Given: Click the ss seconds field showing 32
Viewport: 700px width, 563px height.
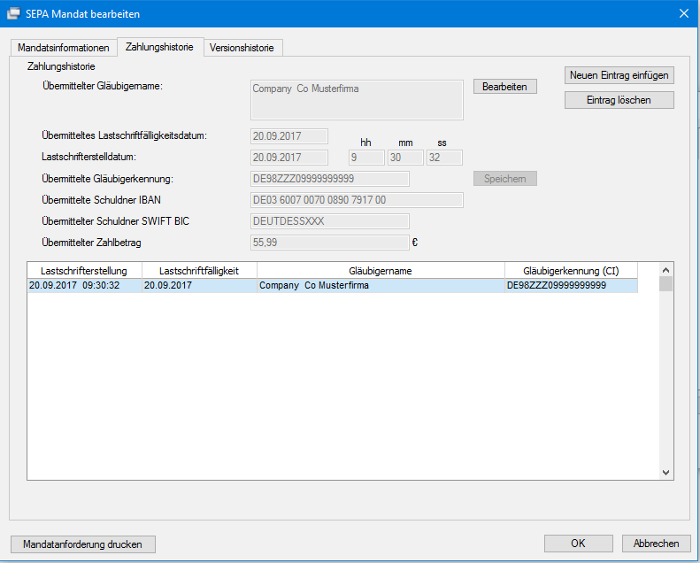Looking at the screenshot, I should pos(444,158).
